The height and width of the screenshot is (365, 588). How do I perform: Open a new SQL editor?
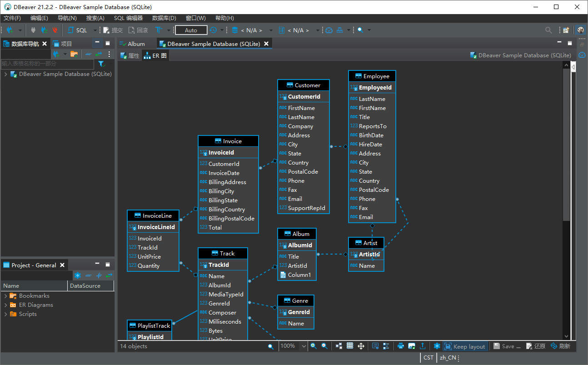[x=77, y=30]
